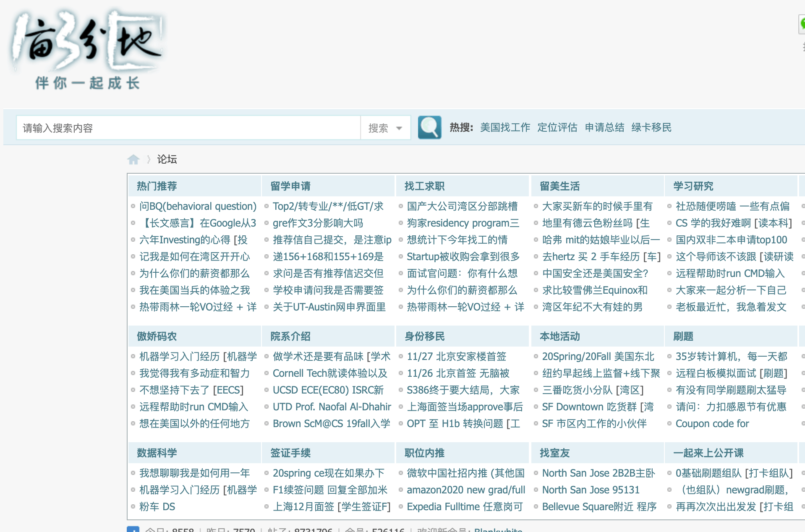This screenshot has height=532, width=805.
Task: Open the 留美生活 section header
Action: tap(559, 186)
